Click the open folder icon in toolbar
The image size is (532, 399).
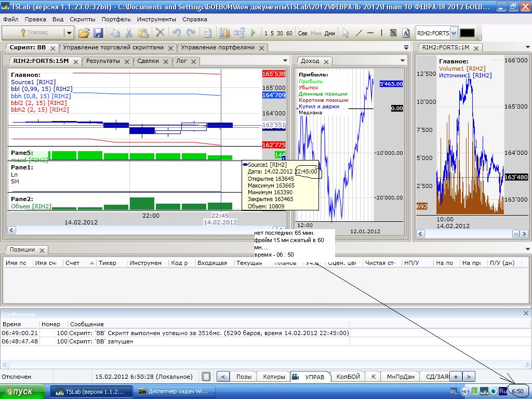click(84, 33)
